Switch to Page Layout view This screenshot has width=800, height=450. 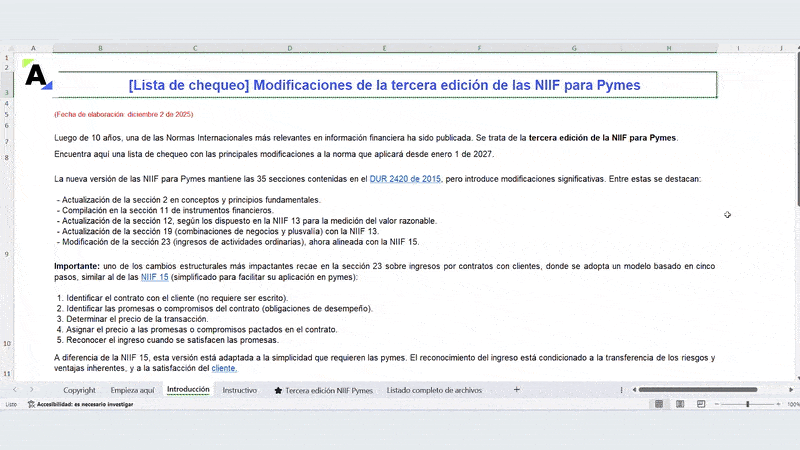click(x=679, y=404)
